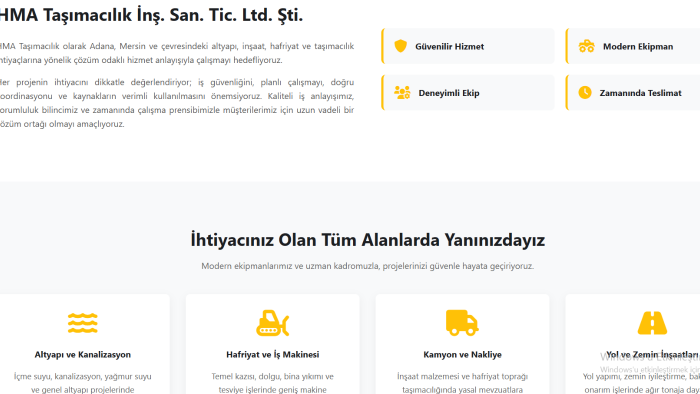
Task: Click the people icon beside Deneyimli Ekip
Action: (402, 92)
